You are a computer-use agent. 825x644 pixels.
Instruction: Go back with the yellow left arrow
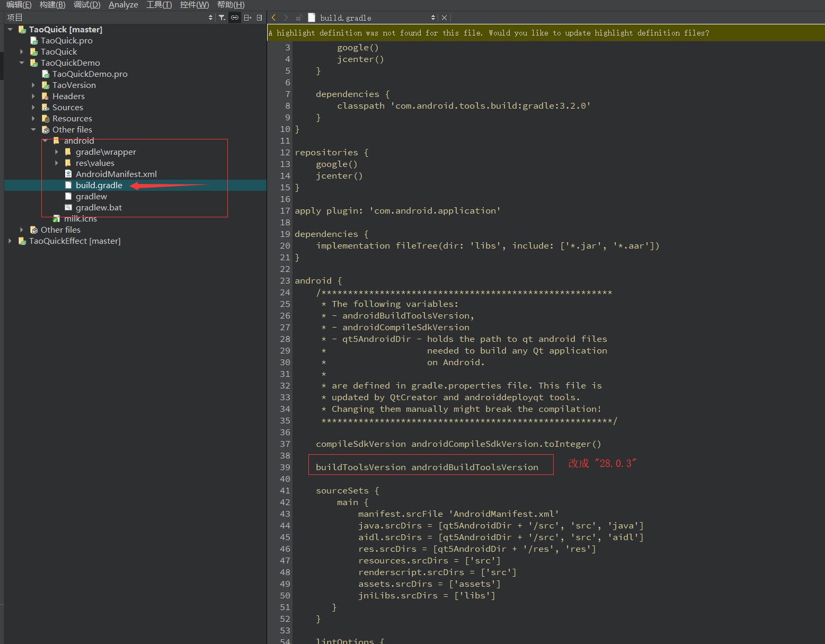click(x=274, y=17)
